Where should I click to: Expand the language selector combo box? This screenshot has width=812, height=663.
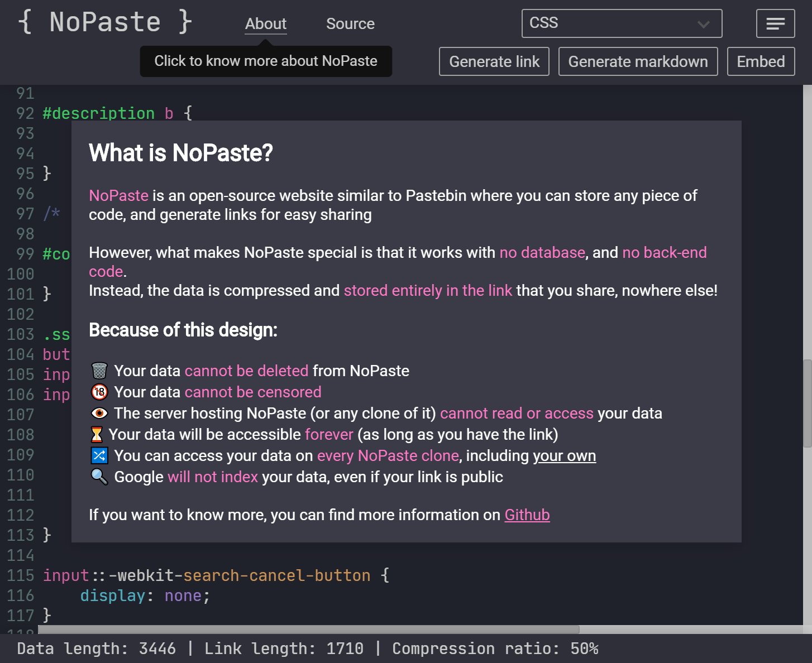tap(622, 23)
